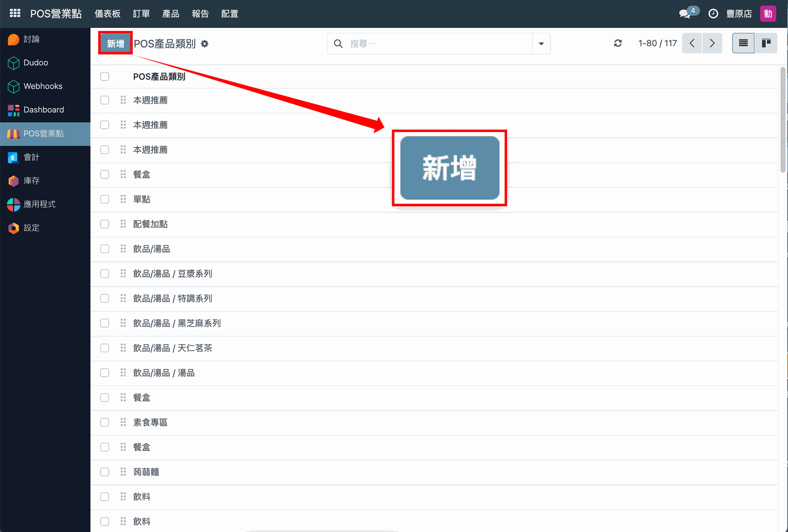The image size is (788, 532).
Task: Open the 庫存 inventory app
Action: click(45, 181)
